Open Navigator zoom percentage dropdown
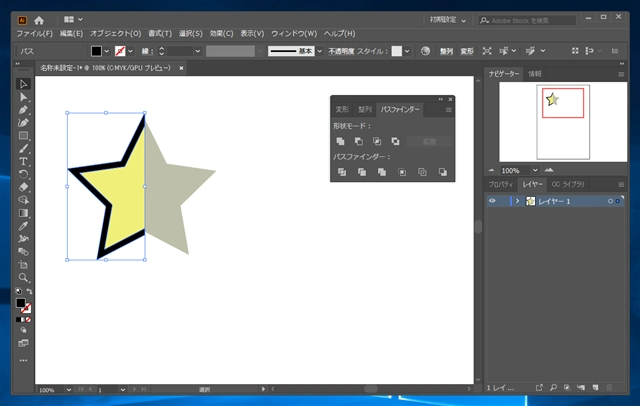Screen dimensions: 640x406 [x=535, y=170]
